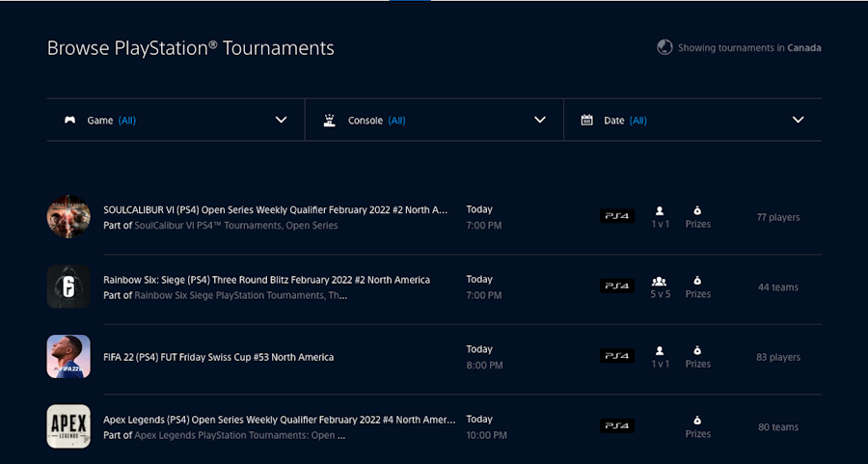The height and width of the screenshot is (464, 868).
Task: Open the Apex Legends game thumbnail
Action: pos(68,426)
